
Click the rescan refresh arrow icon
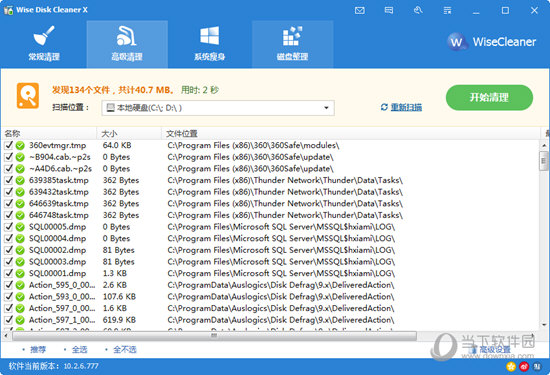384,107
